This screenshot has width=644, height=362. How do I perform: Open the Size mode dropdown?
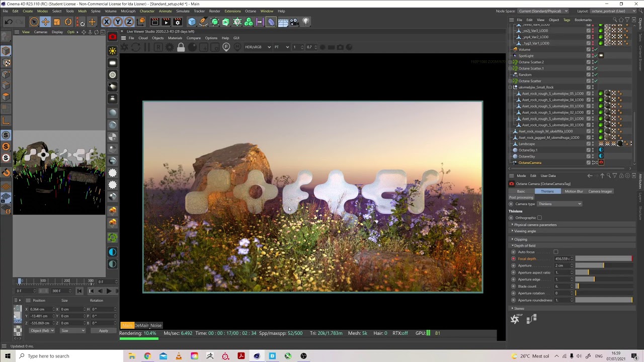pyautogui.click(x=73, y=331)
